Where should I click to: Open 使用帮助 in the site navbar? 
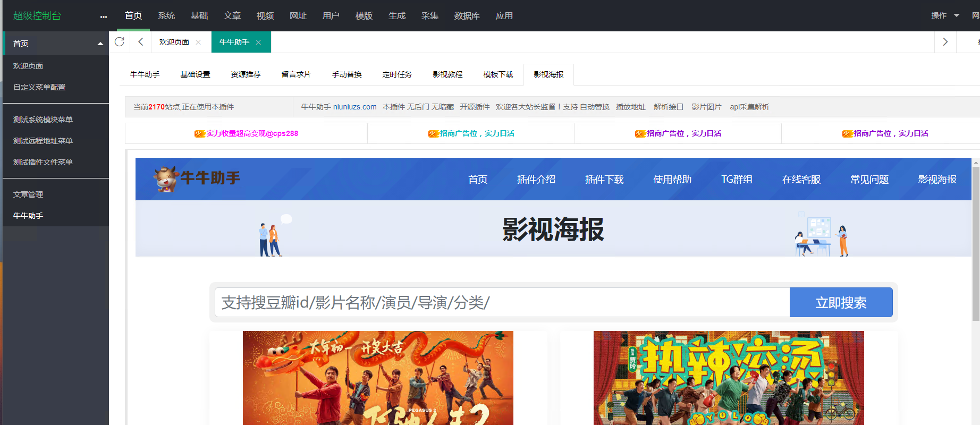click(672, 180)
